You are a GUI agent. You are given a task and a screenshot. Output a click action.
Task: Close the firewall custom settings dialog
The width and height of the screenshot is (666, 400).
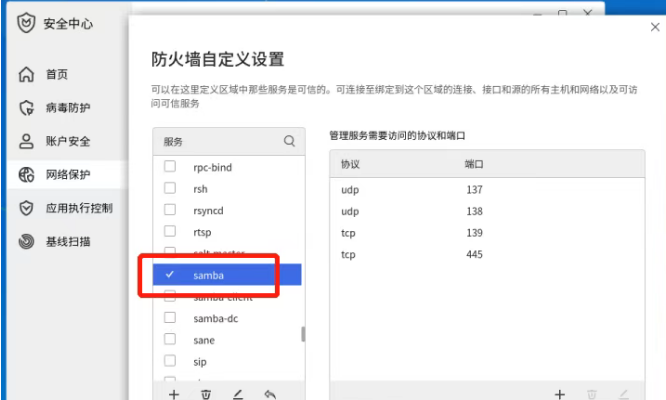coord(655,27)
